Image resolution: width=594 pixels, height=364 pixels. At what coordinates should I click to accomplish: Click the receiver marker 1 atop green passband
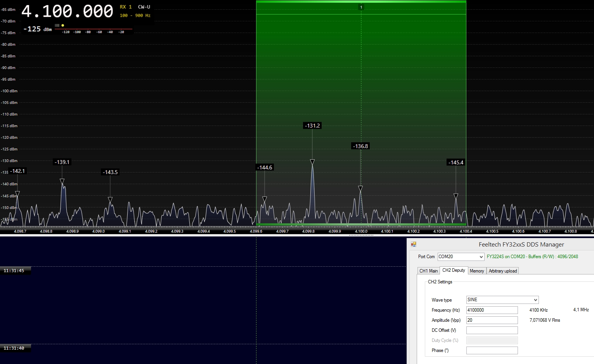[361, 7]
